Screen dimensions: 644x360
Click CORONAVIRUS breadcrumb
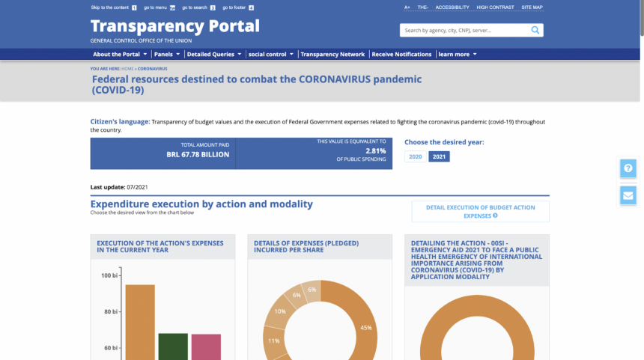coord(152,69)
